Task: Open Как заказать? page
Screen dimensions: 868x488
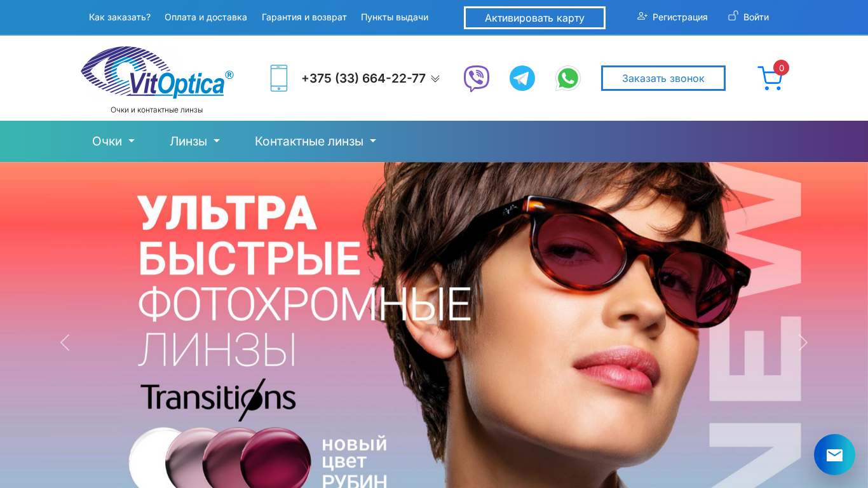Action: [119, 17]
